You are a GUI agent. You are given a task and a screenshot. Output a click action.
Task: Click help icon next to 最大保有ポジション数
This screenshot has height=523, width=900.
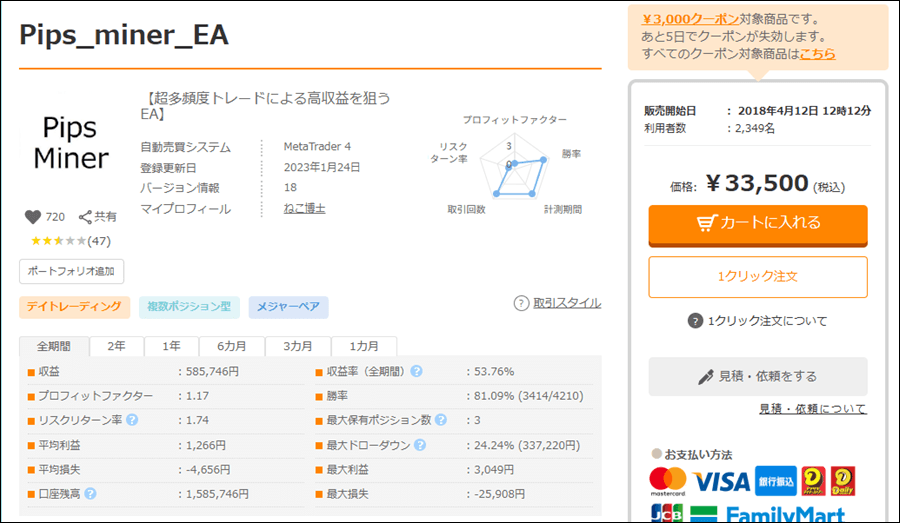441,420
